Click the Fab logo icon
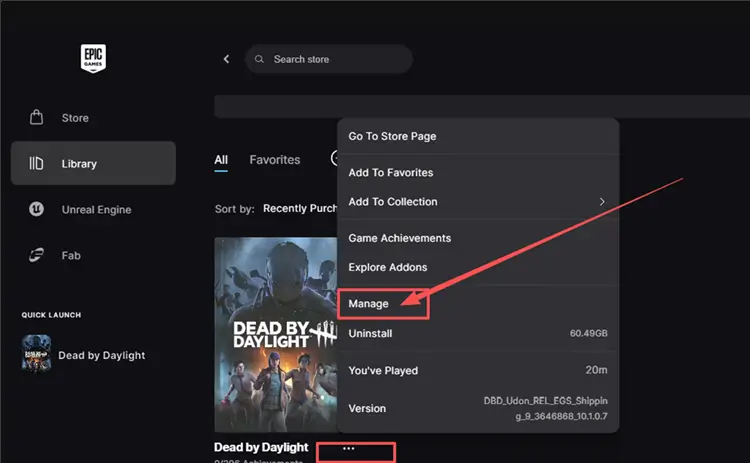This screenshot has height=463, width=750. coord(36,255)
